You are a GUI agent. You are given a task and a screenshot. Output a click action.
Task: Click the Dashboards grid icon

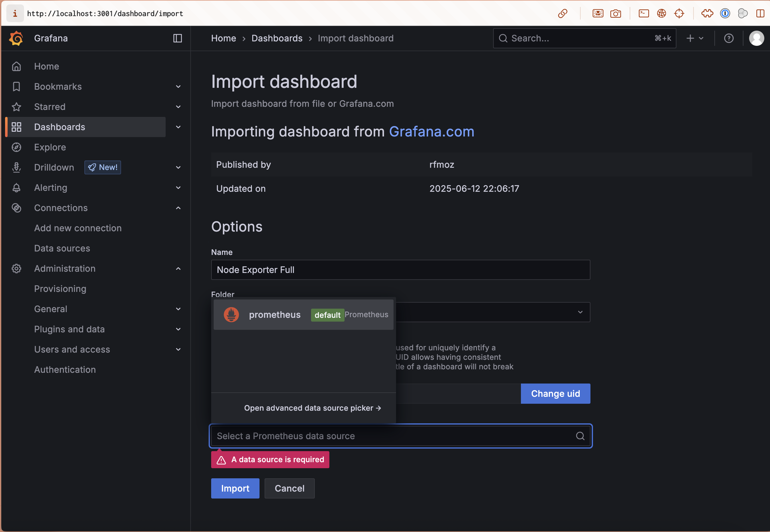pyautogui.click(x=16, y=127)
